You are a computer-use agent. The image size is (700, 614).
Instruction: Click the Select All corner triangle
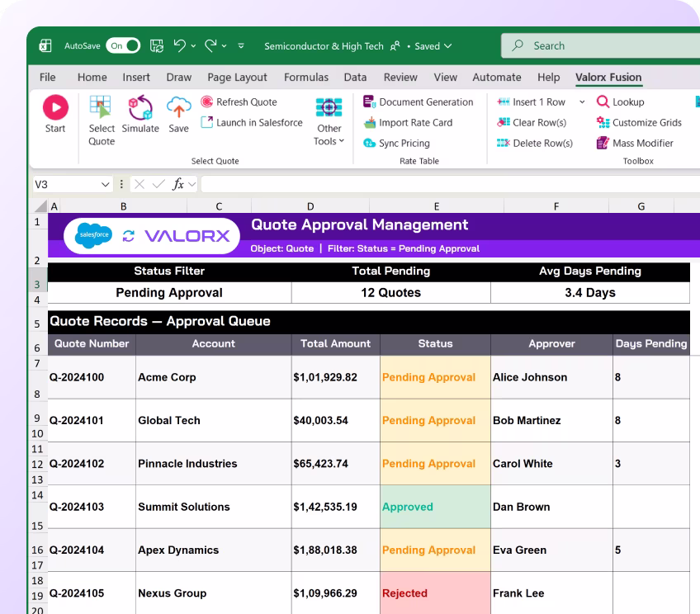41,205
